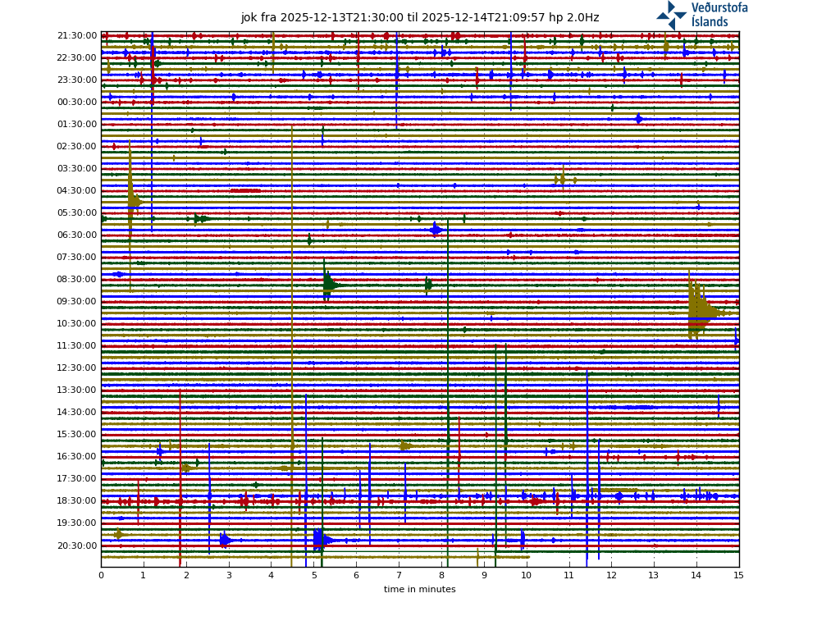Click the Veðurstofa Íslands logo text
840x630 pixels.
pos(719,15)
